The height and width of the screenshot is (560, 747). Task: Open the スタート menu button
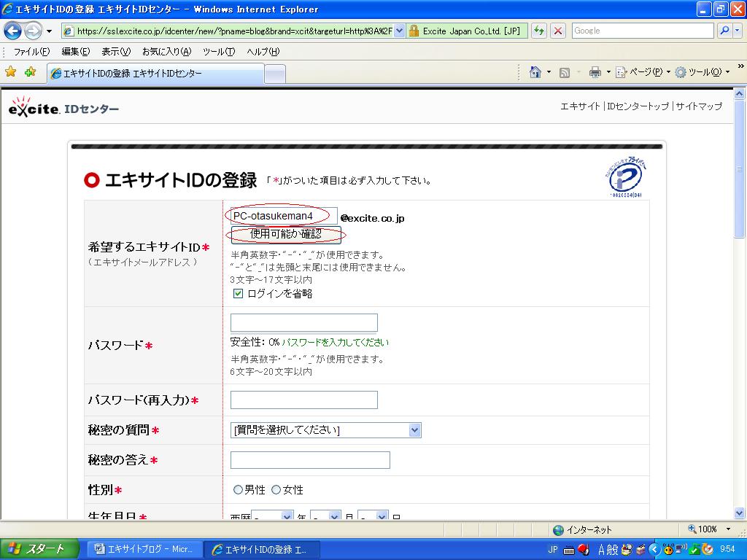tap(38, 549)
